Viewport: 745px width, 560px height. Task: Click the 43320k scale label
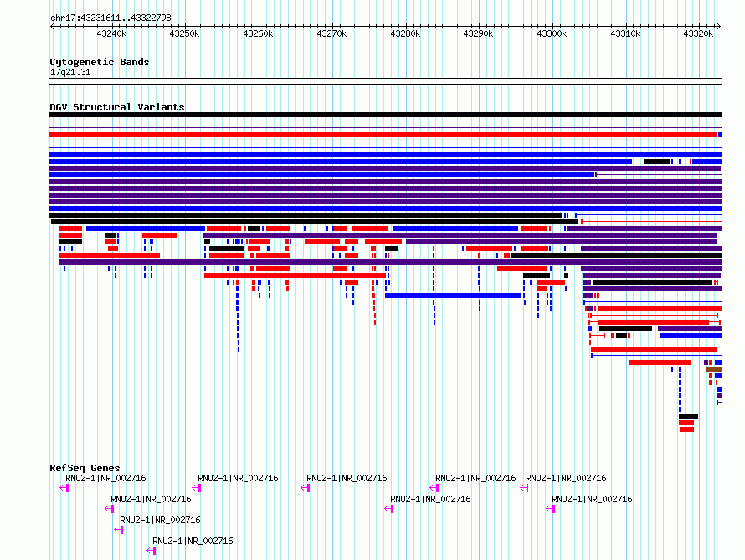click(698, 33)
